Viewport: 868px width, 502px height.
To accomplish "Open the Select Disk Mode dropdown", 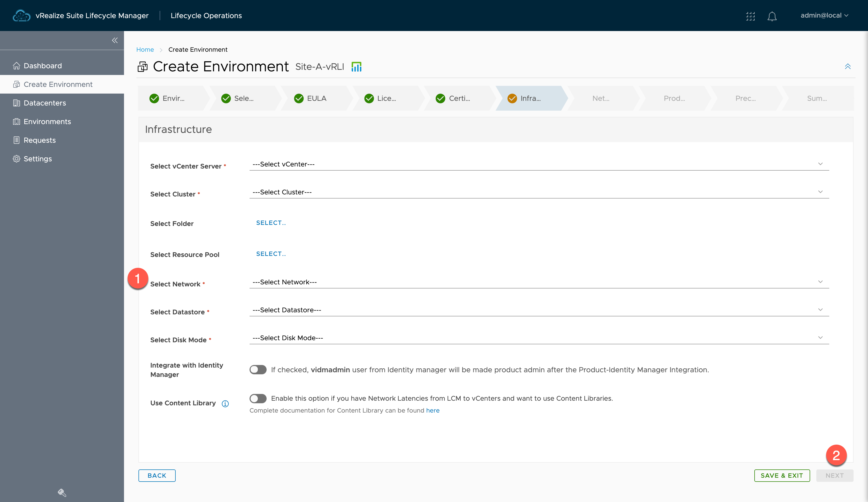I will tap(539, 338).
